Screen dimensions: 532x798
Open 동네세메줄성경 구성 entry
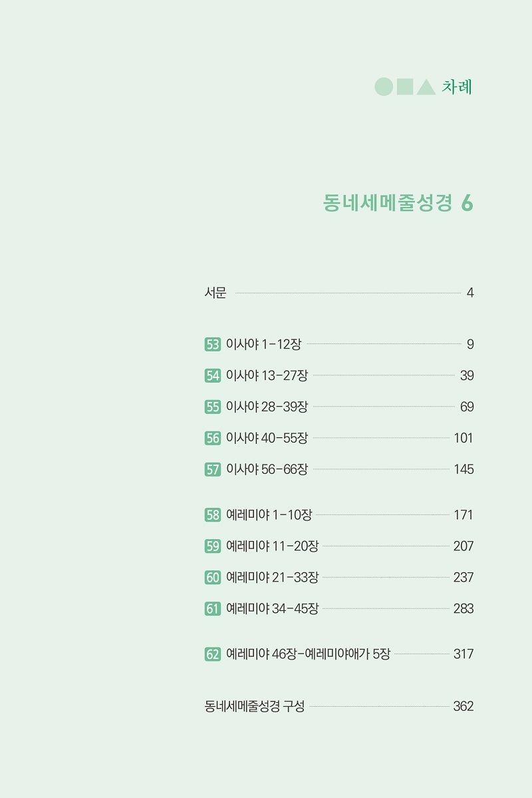339,706
